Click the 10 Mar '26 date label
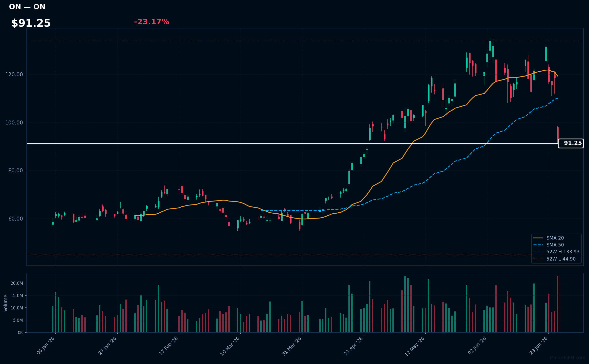This screenshot has width=589, height=364. pyautogui.click(x=230, y=346)
